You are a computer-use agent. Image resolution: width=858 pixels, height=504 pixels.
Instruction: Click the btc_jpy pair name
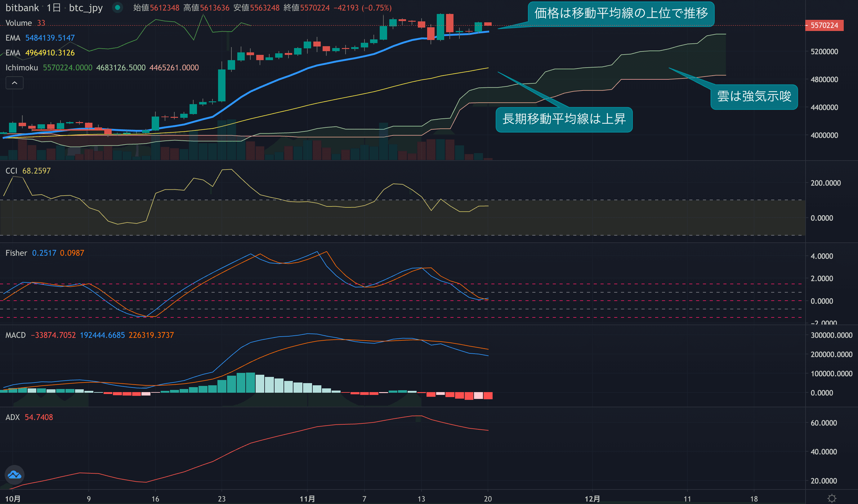click(86, 7)
